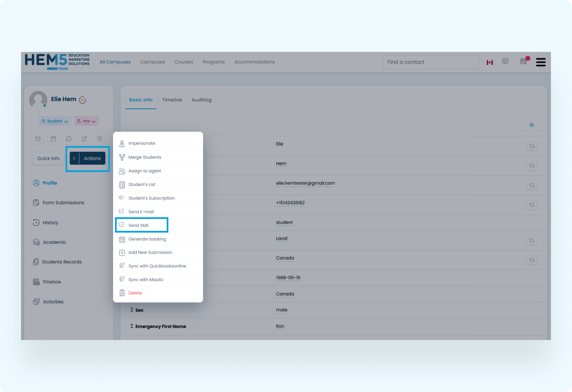
Task: Open the chat bubble icon under the profile
Action: pyautogui.click(x=69, y=139)
